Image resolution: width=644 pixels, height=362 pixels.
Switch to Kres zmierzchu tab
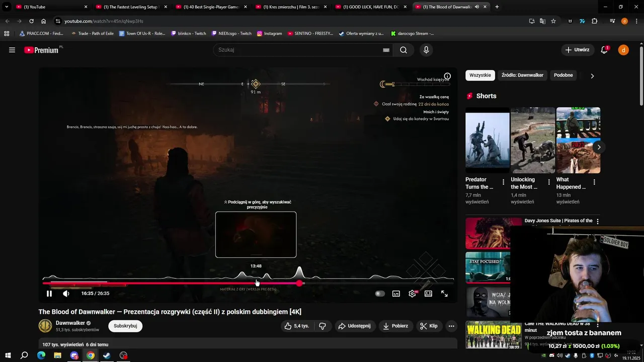click(290, 7)
